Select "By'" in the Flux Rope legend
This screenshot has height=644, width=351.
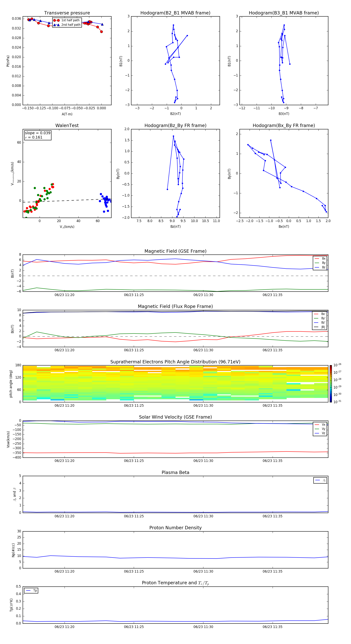(320, 318)
